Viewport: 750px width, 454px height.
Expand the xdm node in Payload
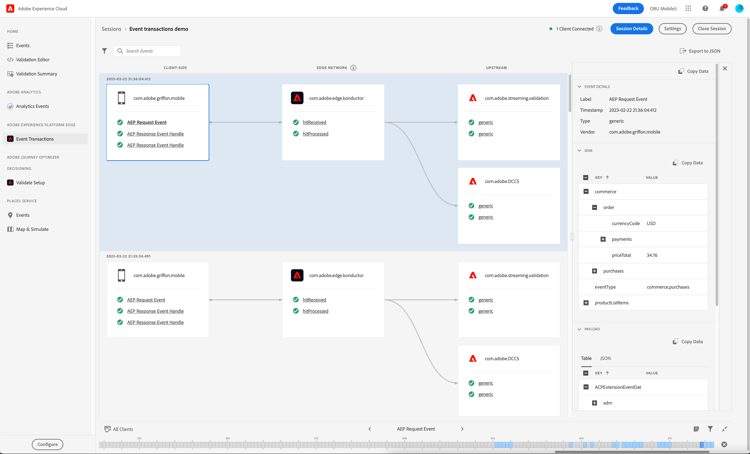tap(595, 403)
